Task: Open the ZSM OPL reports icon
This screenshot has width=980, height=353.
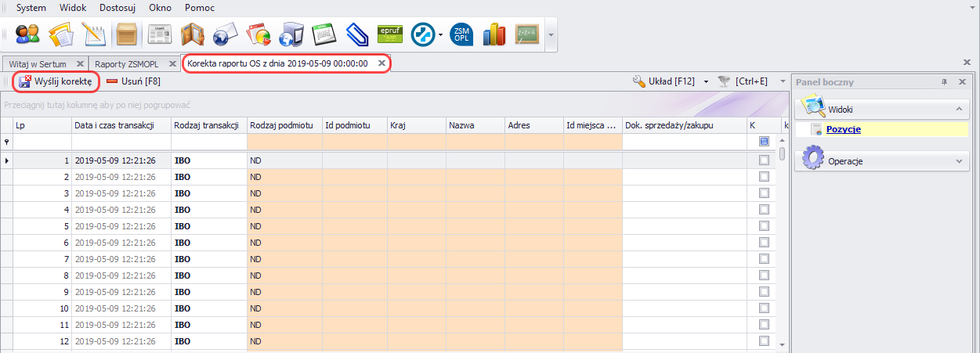Action: point(461,34)
